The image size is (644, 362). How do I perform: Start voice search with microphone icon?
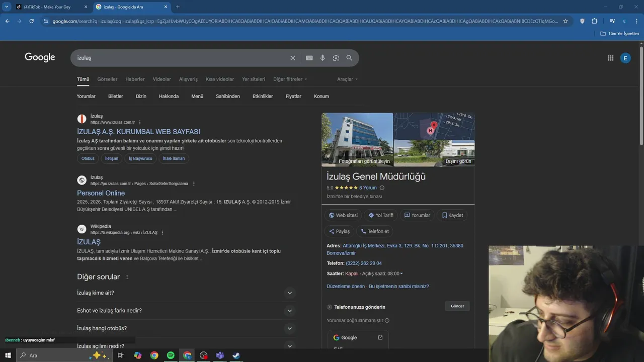(323, 58)
